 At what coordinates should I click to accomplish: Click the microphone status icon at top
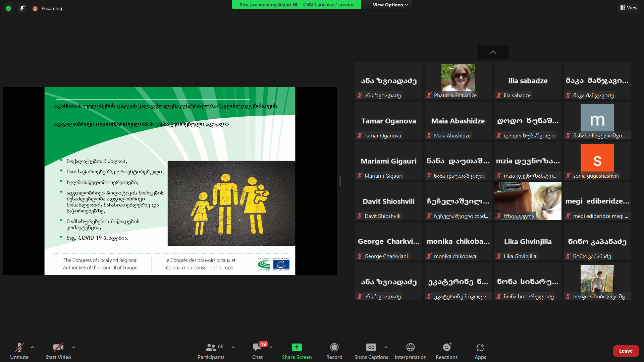pos(22,8)
